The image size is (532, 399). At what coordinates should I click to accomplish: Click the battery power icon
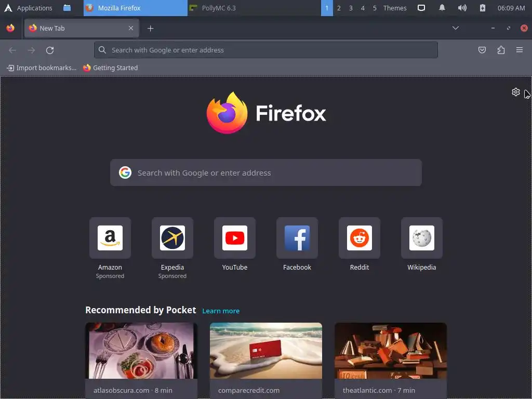click(483, 8)
